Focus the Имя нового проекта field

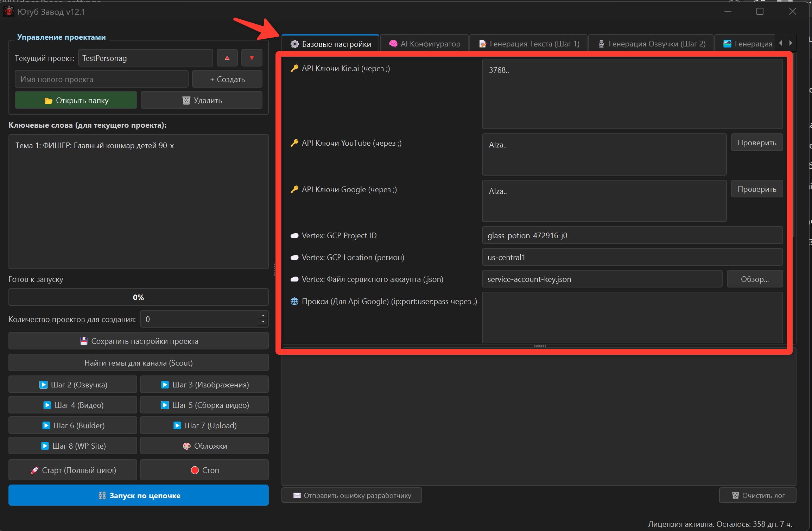click(x=101, y=79)
